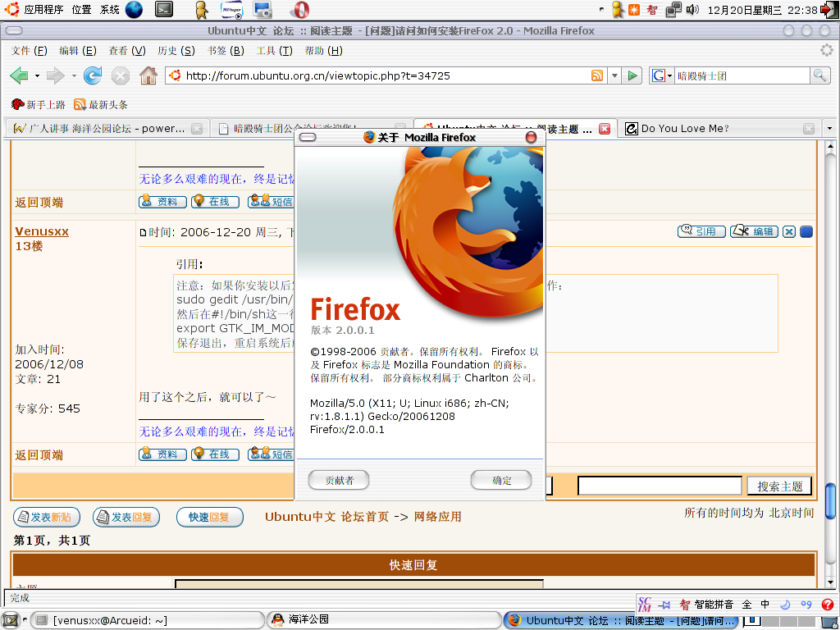Image resolution: width=840 pixels, height=630 pixels.
Task: Click the 搜索主题 button
Action: pos(779,486)
